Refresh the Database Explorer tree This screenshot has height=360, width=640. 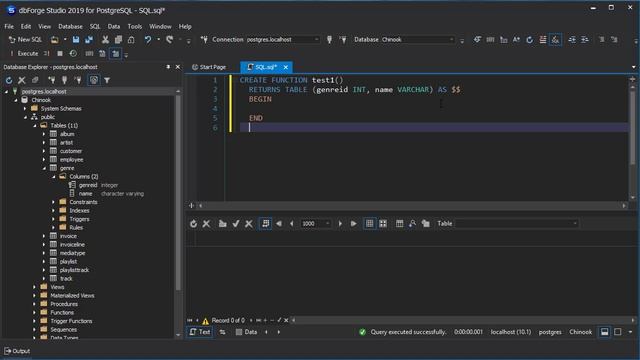click(9, 80)
